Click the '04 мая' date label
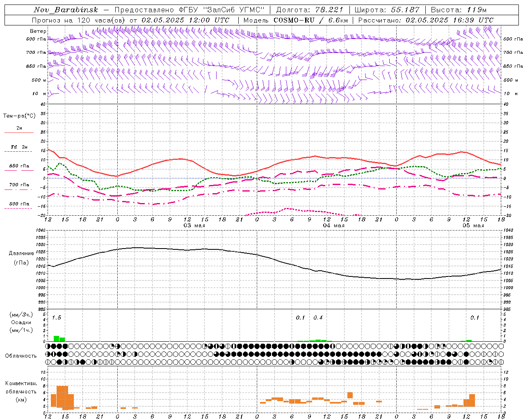This screenshot has height=420, width=525. click(334, 226)
